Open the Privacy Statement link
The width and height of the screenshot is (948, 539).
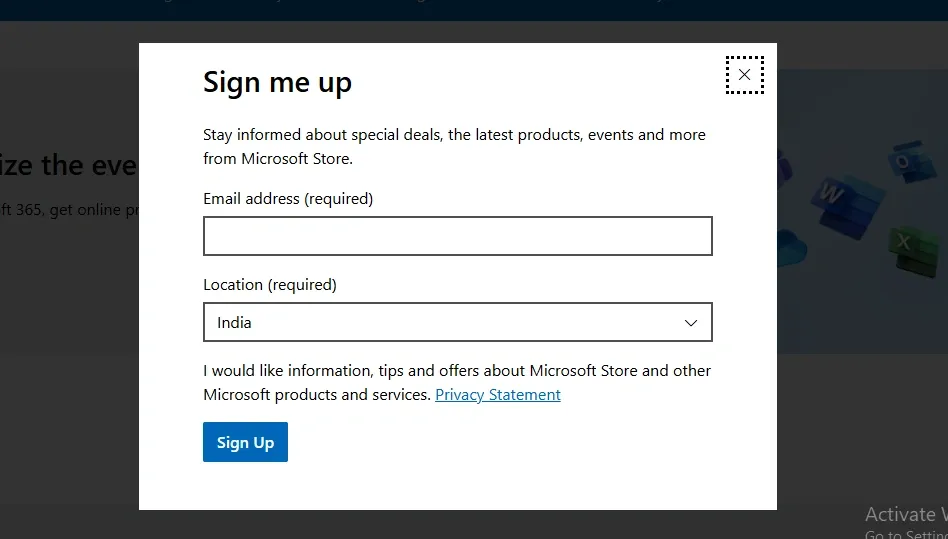[x=498, y=395]
